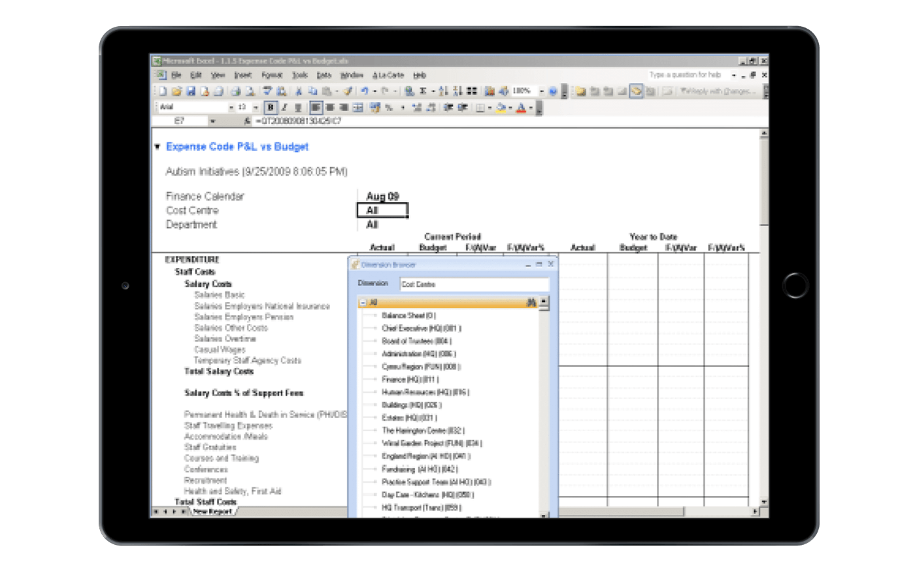Open the zoom percentage dropdown

(542, 91)
